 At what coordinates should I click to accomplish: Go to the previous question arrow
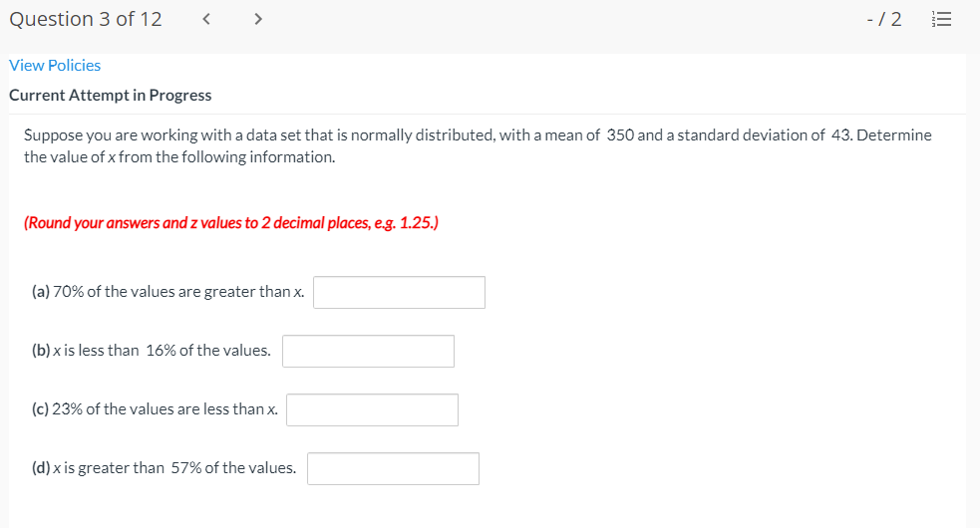[206, 19]
